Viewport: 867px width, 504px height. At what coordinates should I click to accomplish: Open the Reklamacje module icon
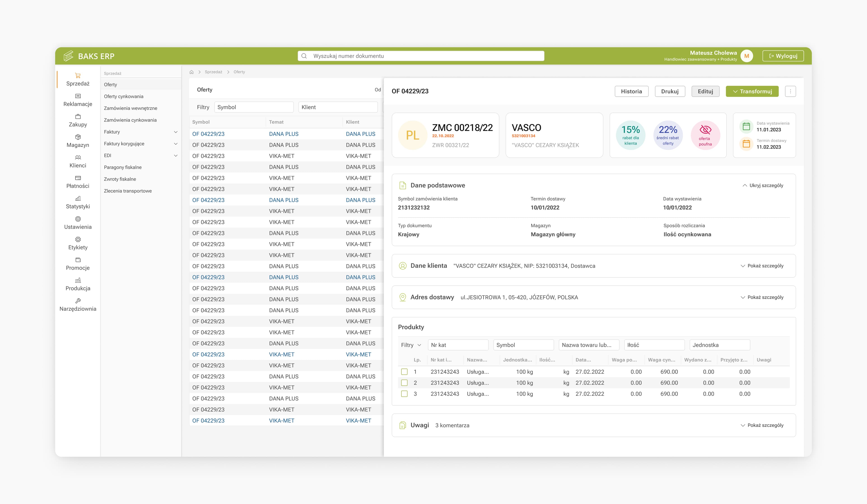pyautogui.click(x=78, y=96)
